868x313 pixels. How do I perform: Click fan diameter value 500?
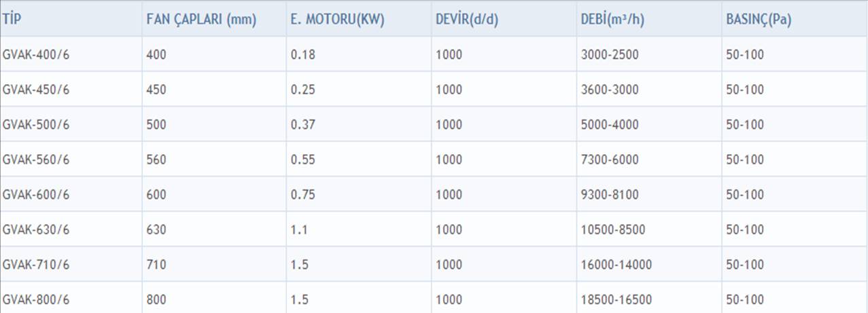(156, 124)
